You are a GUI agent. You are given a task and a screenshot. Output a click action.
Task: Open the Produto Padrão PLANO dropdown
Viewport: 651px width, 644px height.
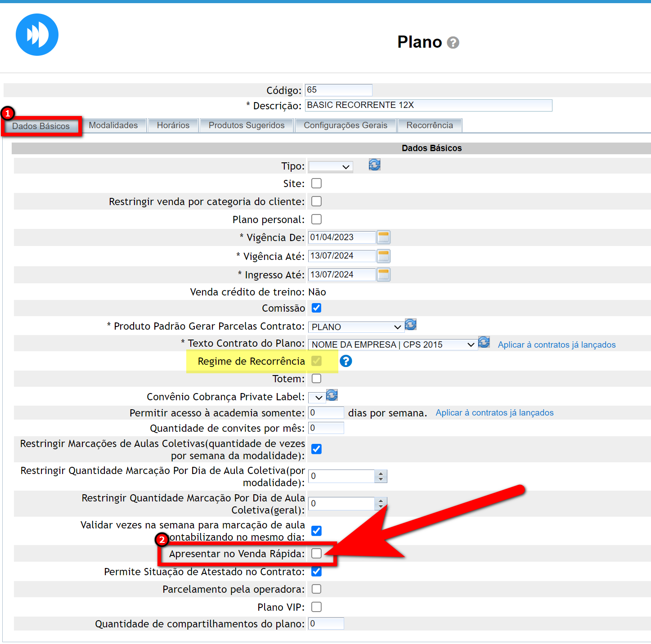[355, 327]
